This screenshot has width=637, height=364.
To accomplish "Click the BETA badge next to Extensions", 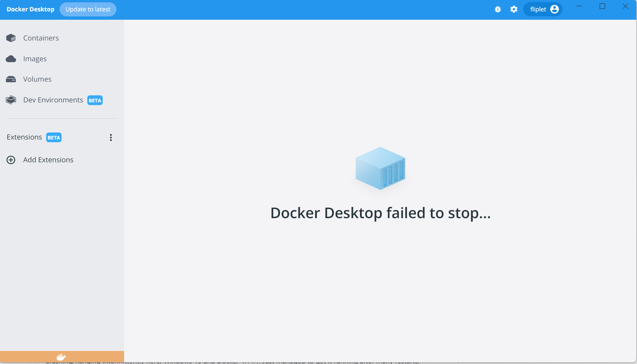I will point(54,137).
